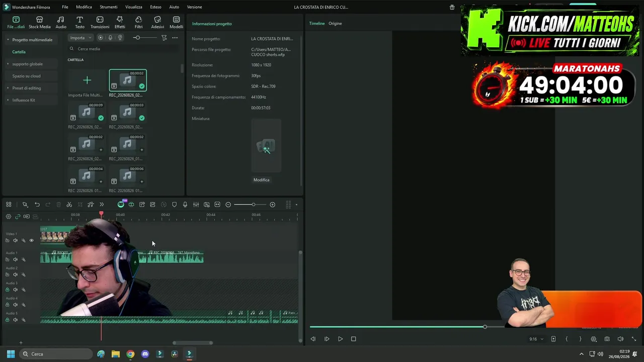Adjust the timeline zoom slider
644x362 pixels.
click(x=253, y=205)
